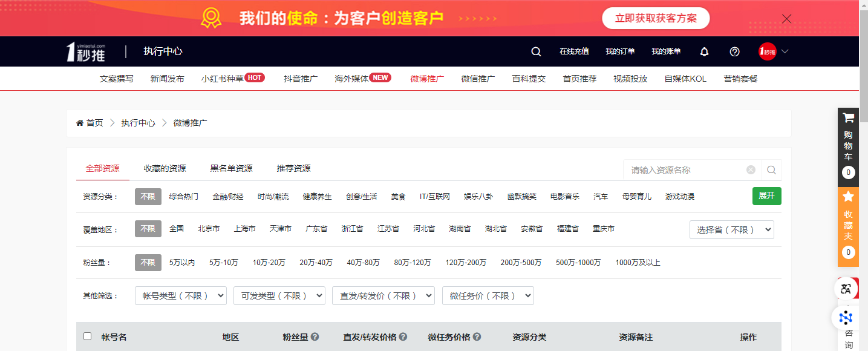This screenshot has width=868, height=351.
Task: Open the 选择省 province dropdown
Action: (x=731, y=230)
